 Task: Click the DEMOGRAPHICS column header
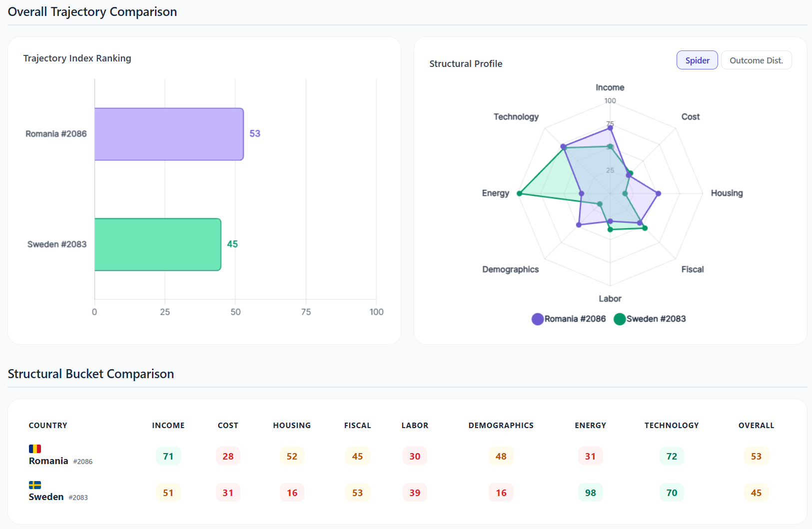tap(501, 426)
